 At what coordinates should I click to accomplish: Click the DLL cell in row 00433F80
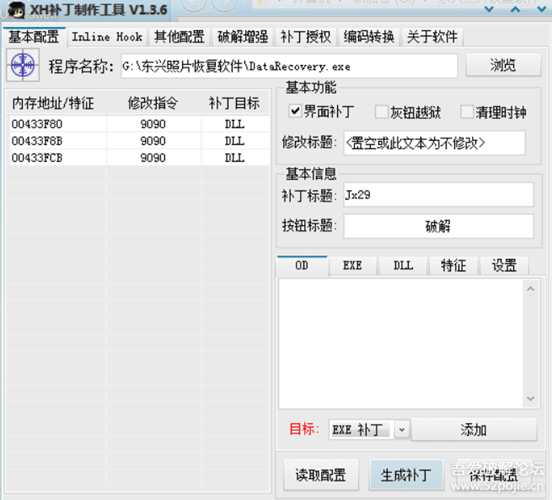(234, 124)
